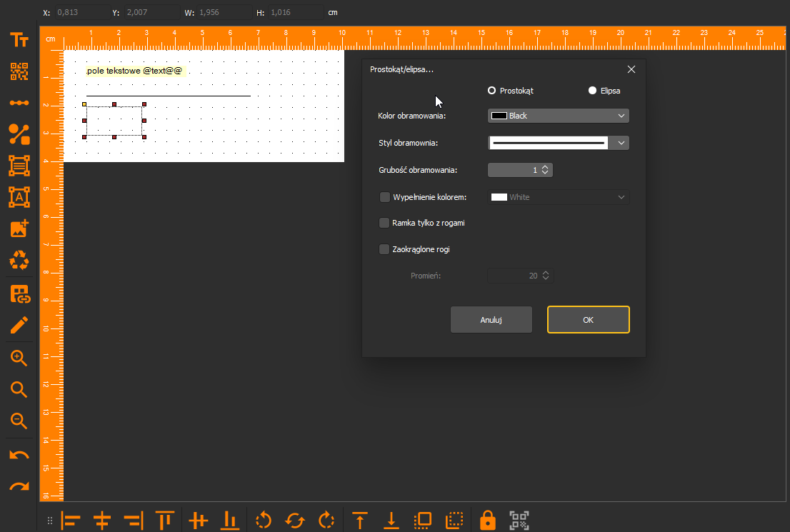Click the pole tekstowe text field on canvas
Image resolution: width=790 pixels, height=532 pixels.
point(135,71)
